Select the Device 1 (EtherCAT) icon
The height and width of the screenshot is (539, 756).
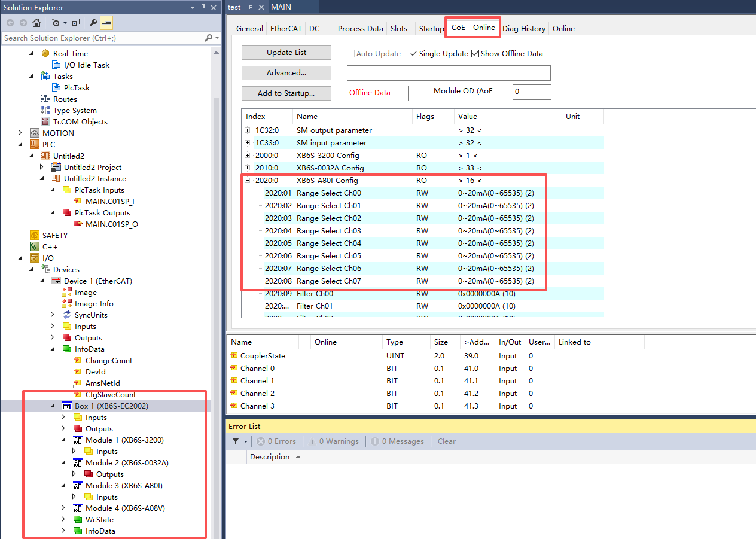tap(56, 281)
